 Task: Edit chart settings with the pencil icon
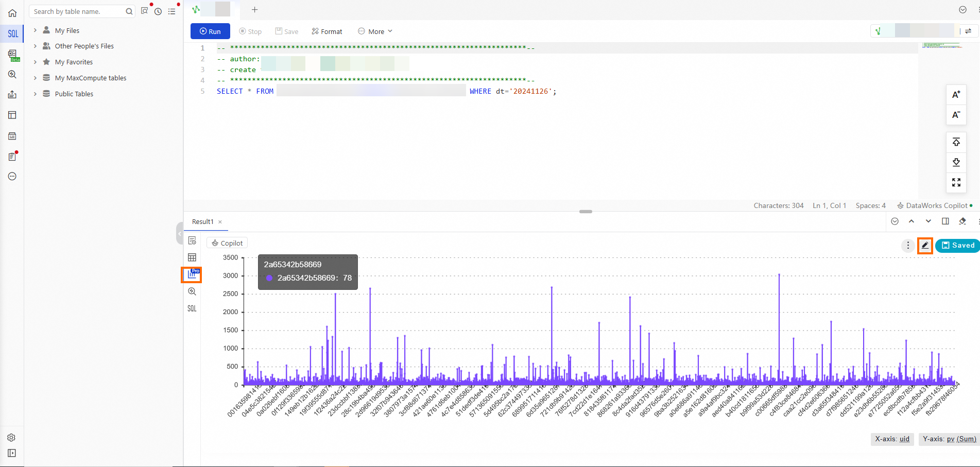925,246
